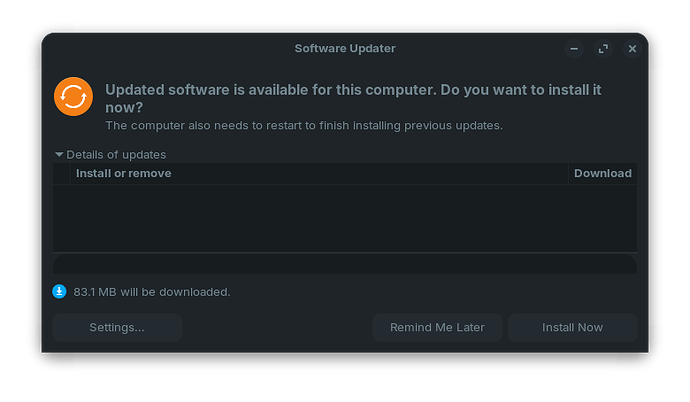Click the blue download arrow icon
Screen dimensions: 690x402
(x=60, y=292)
